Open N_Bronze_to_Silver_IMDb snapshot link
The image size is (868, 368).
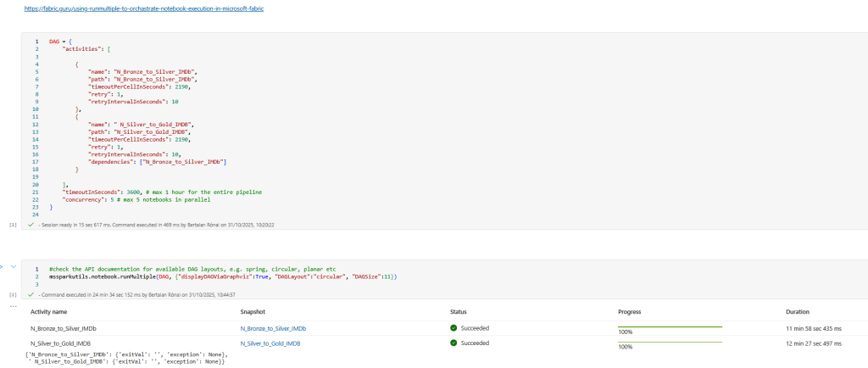point(273,328)
